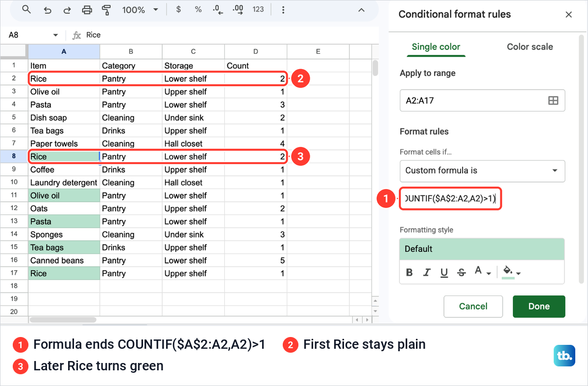
Task: Select the Paper towels cell
Action: point(64,144)
